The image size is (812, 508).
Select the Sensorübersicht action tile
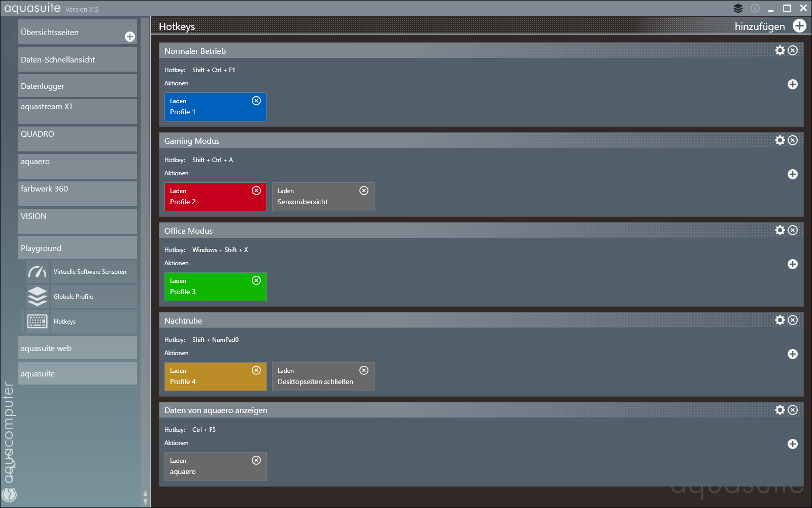[323, 197]
